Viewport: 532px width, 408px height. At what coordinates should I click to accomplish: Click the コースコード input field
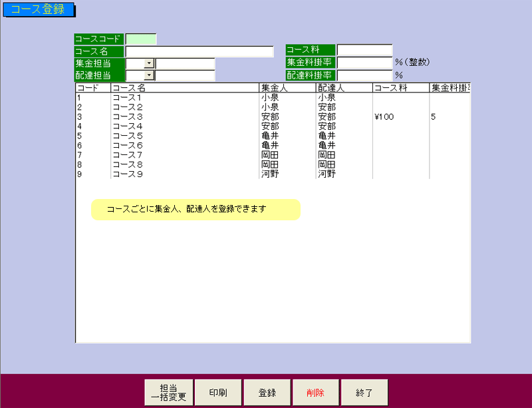141,39
